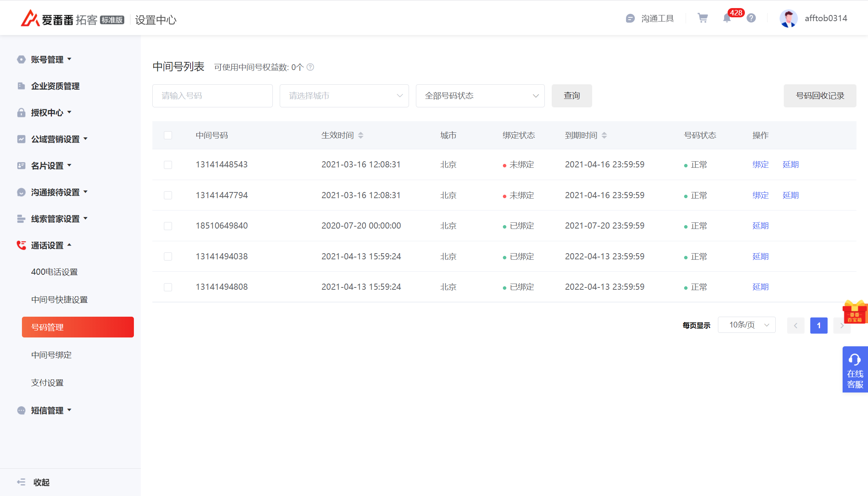Click the 收起 collapse sidebar icon
This screenshot has width=868, height=496.
[21, 482]
